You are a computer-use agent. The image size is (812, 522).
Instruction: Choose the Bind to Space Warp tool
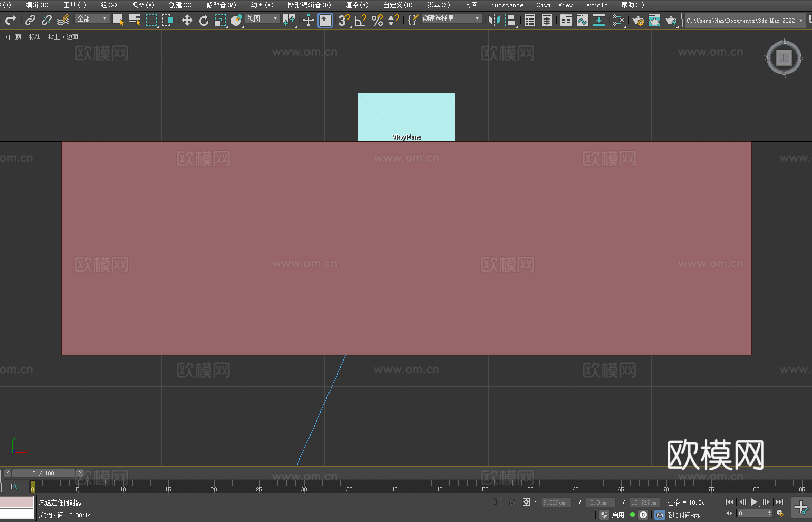pyautogui.click(x=63, y=20)
